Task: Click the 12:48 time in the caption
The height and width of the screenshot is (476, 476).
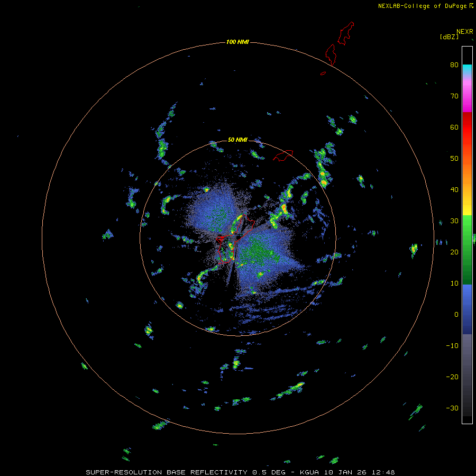Action: [385, 472]
